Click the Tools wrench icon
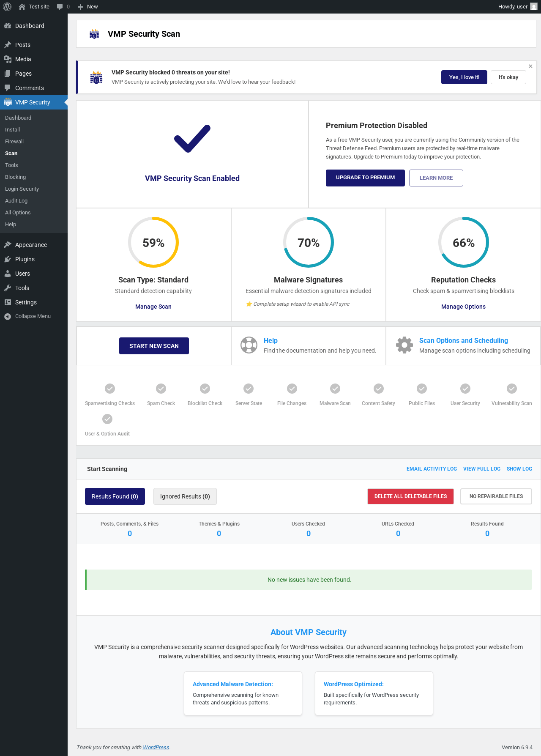The width and height of the screenshot is (541, 756). click(8, 288)
